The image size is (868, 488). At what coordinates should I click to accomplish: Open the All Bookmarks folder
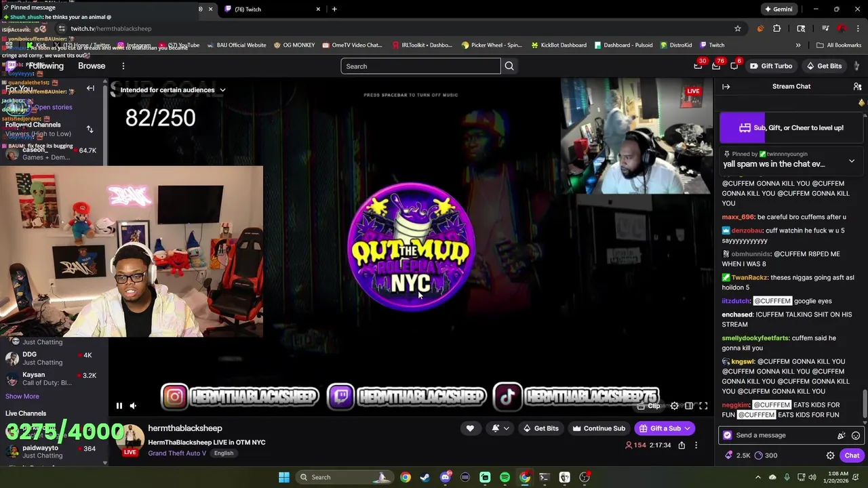(839, 45)
